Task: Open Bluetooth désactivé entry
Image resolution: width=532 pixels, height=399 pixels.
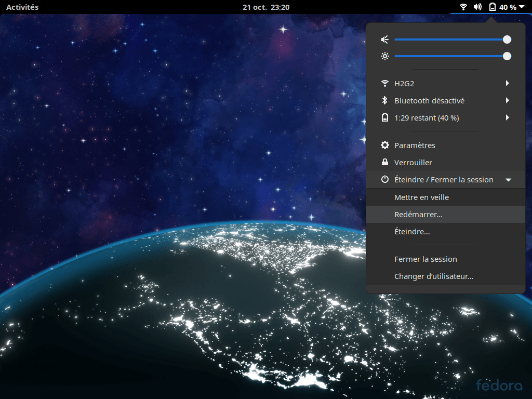Action: (x=446, y=100)
